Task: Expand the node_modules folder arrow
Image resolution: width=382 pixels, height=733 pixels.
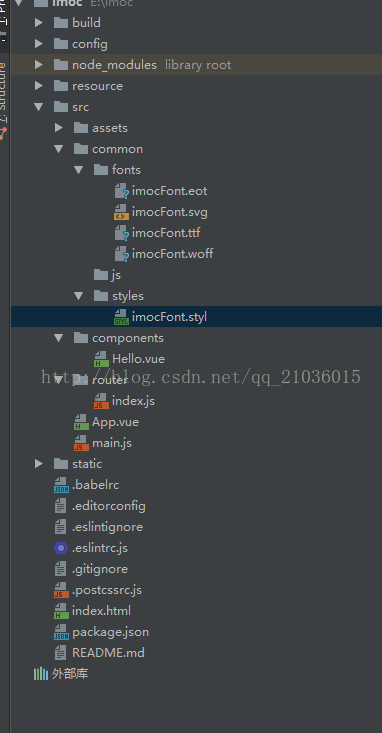Action: click(x=39, y=65)
